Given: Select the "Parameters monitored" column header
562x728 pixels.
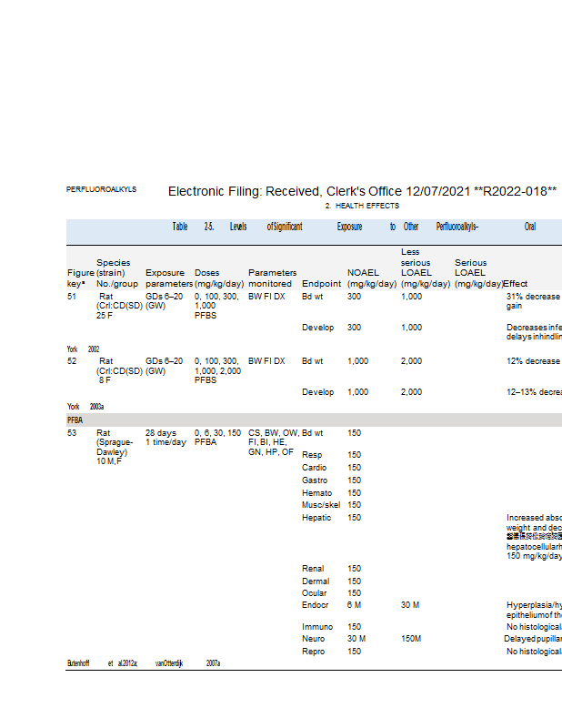Looking at the screenshot, I should (272, 278).
